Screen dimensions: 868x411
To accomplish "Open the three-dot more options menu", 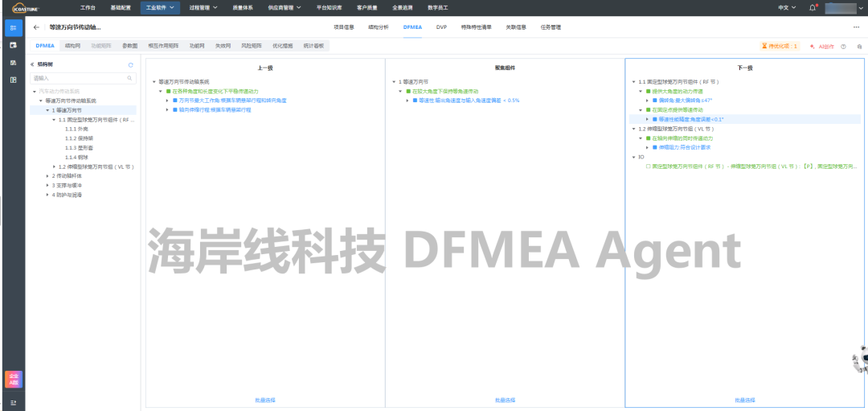I will point(858,27).
